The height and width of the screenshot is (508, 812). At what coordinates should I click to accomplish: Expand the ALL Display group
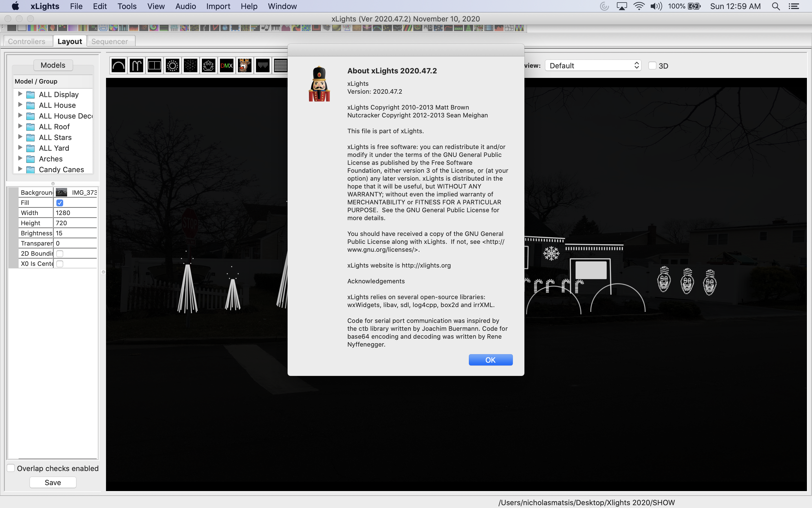point(20,94)
